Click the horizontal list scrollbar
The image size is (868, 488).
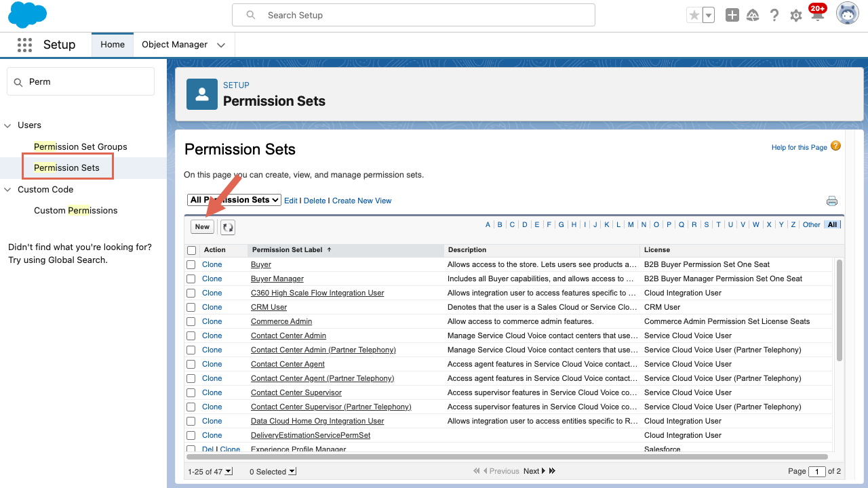(507, 457)
